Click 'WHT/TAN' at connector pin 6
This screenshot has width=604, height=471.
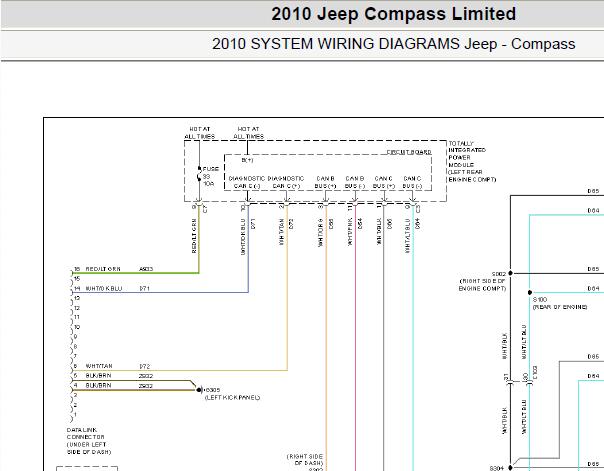tap(99, 366)
